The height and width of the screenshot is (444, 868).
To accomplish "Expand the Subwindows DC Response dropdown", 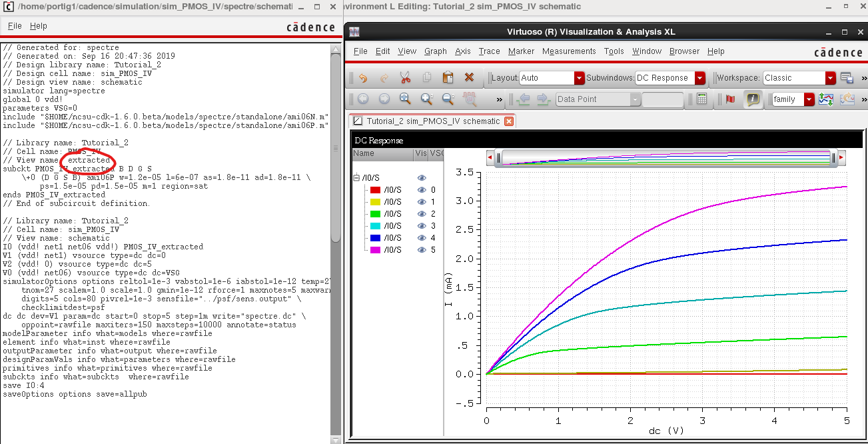I will 699,78.
